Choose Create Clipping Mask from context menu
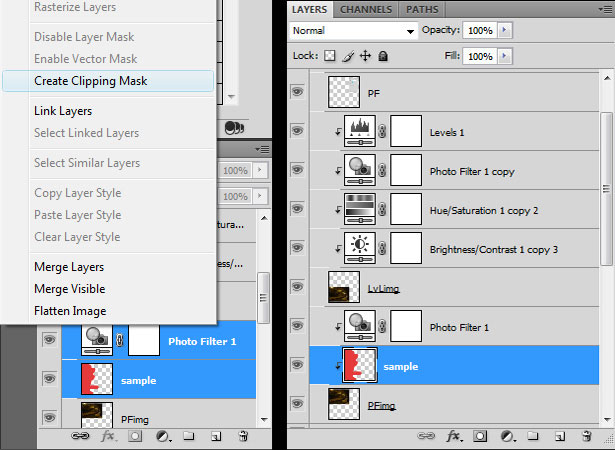Viewport: 615px width, 450px height. pos(108,81)
